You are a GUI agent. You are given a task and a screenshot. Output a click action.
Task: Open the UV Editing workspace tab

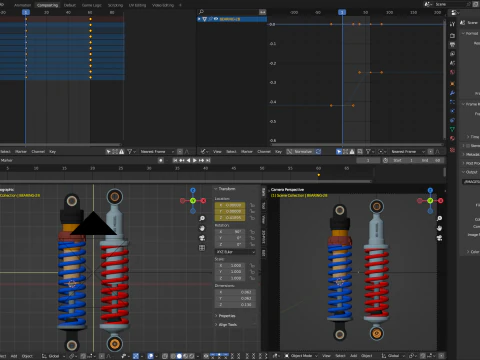tap(137, 5)
